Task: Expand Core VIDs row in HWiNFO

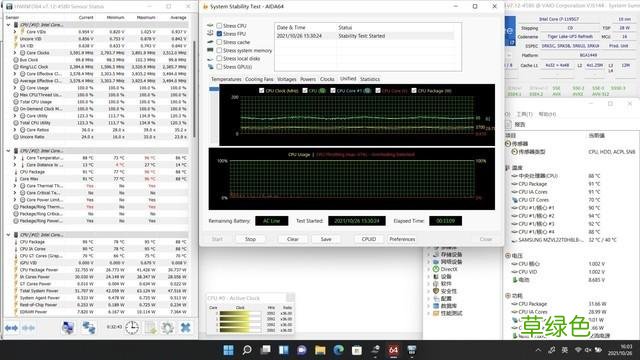Action: click(x=15, y=32)
